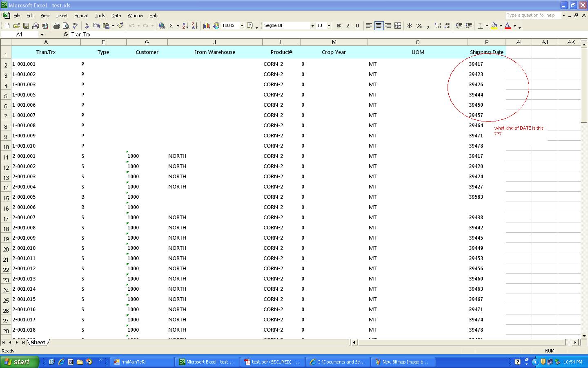Activate the Format Painter brush
This screenshot has height=368, width=588.
coord(120,26)
